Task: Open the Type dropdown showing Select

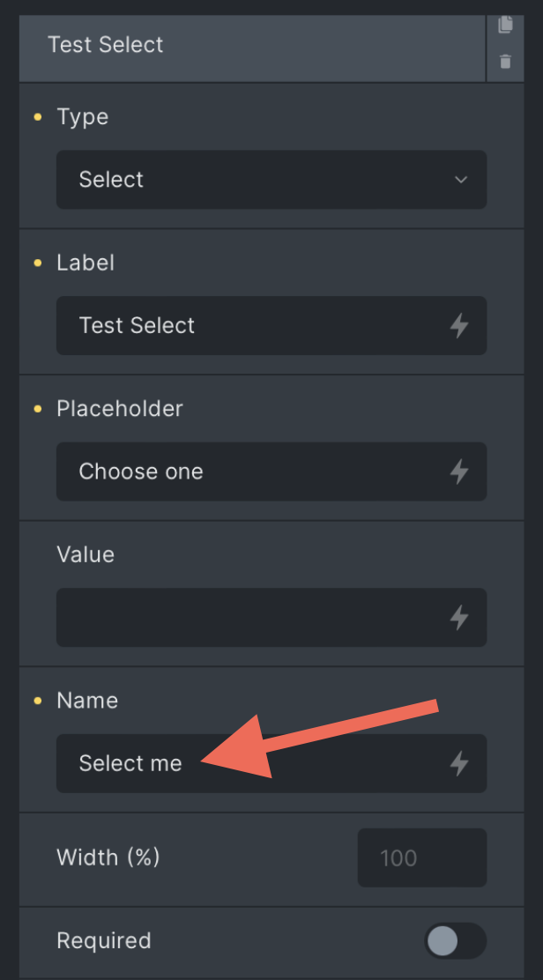Action: click(271, 180)
